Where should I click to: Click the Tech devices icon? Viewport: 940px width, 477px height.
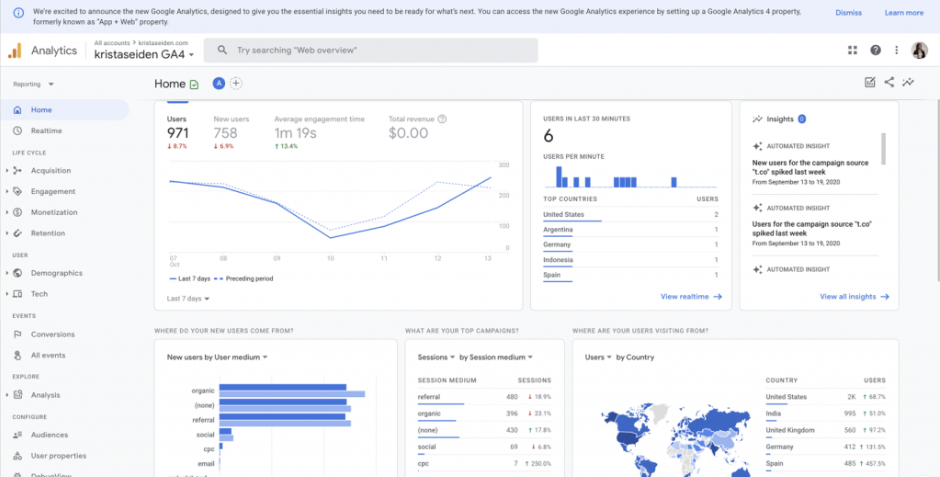(18, 294)
